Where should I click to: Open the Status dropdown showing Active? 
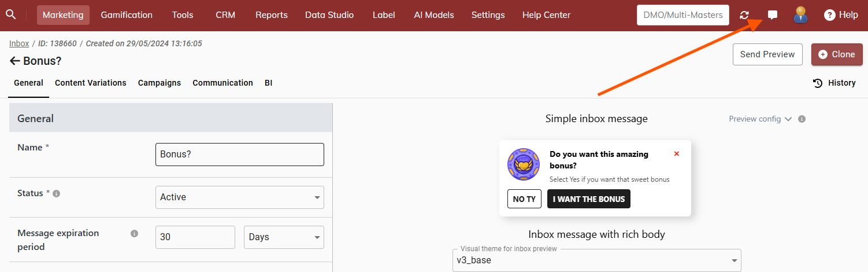(240, 197)
